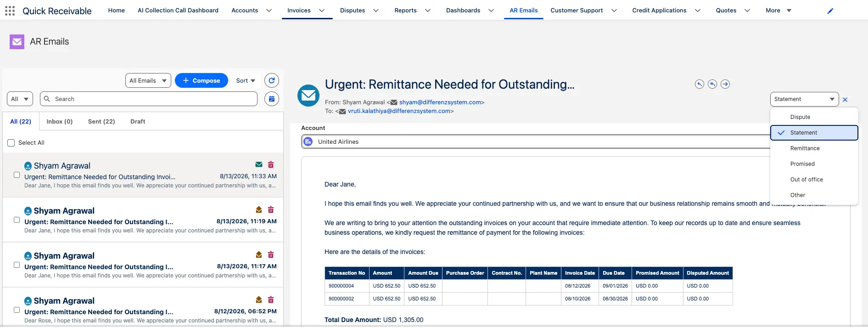The width and height of the screenshot is (868, 328).
Task: Check the 11:19 AM email checkbox
Action: click(x=17, y=220)
